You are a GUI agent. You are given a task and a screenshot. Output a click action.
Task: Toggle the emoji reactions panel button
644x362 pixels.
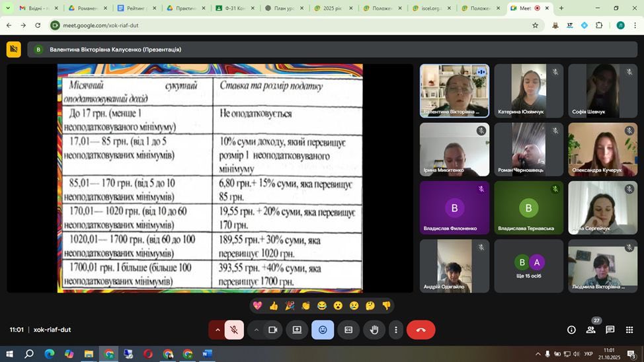point(323,330)
